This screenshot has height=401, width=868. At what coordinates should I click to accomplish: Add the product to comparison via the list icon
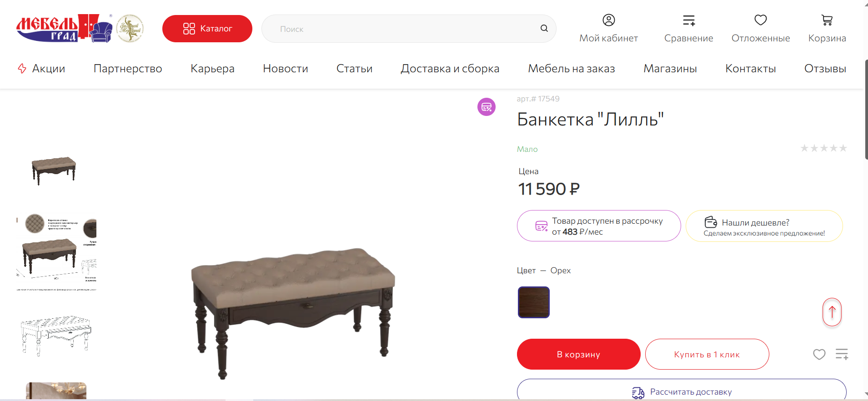click(x=842, y=354)
